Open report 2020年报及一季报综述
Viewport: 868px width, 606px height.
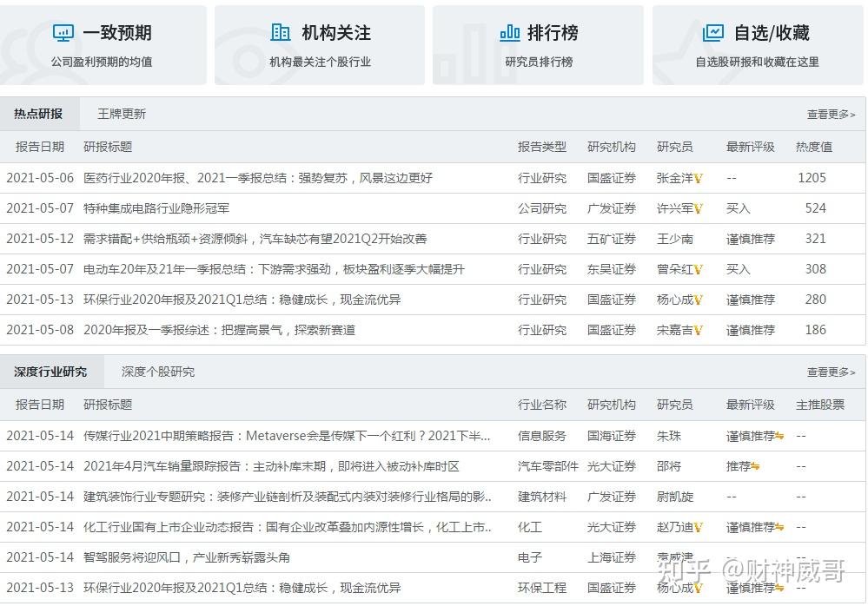tap(219, 330)
